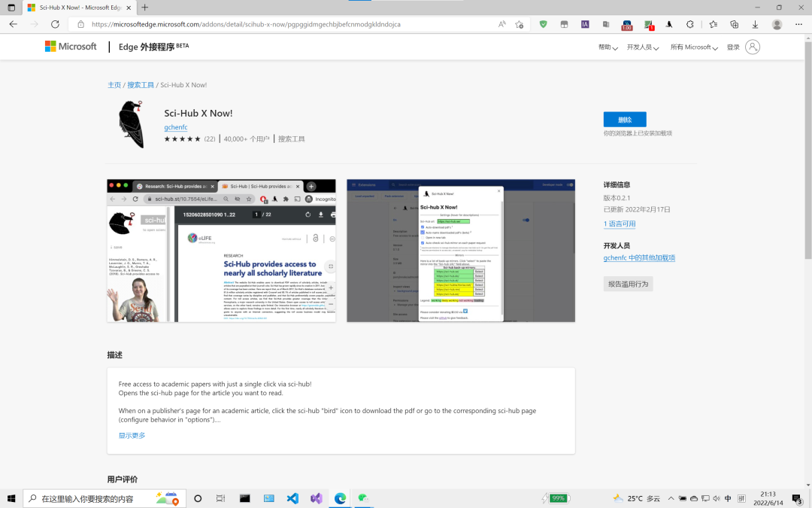Open 1 语言可用 link
The image size is (812, 508).
[x=620, y=224]
